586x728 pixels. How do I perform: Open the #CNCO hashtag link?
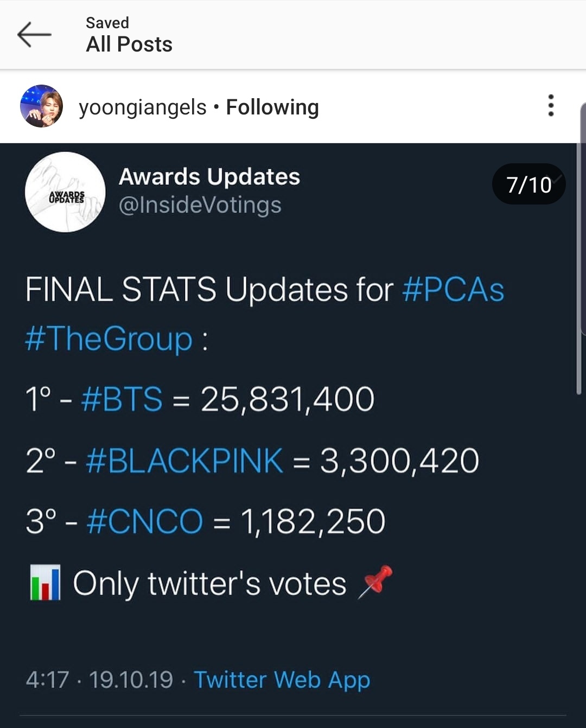coord(144,521)
